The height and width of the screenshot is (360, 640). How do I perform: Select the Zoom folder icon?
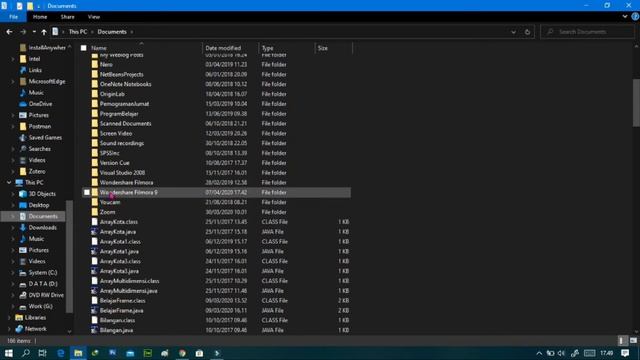pos(95,212)
